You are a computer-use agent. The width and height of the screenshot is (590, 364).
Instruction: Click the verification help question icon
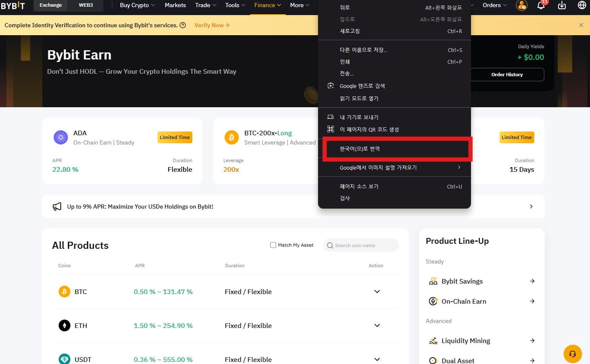coord(183,25)
